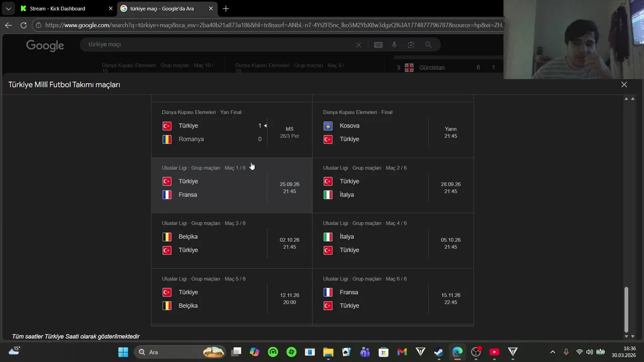The width and height of the screenshot is (644, 362).
Task: Click the Gürcistan row in standings table
Action: (447, 67)
